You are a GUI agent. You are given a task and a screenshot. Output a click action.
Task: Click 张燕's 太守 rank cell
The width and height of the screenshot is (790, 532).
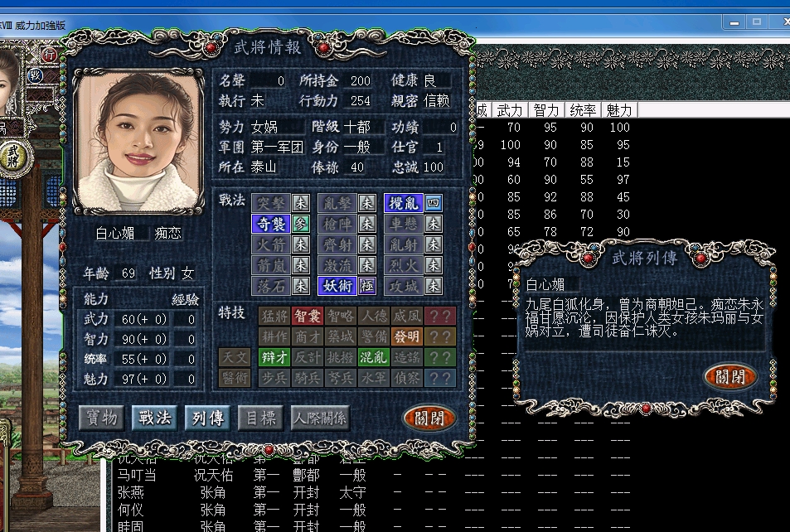click(352, 492)
